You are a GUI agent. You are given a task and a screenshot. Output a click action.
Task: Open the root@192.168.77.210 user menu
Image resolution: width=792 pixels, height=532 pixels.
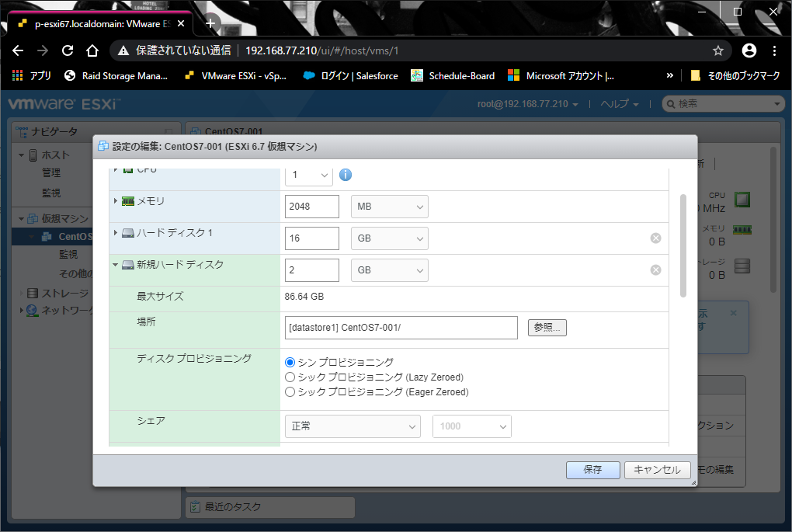pyautogui.click(x=527, y=104)
